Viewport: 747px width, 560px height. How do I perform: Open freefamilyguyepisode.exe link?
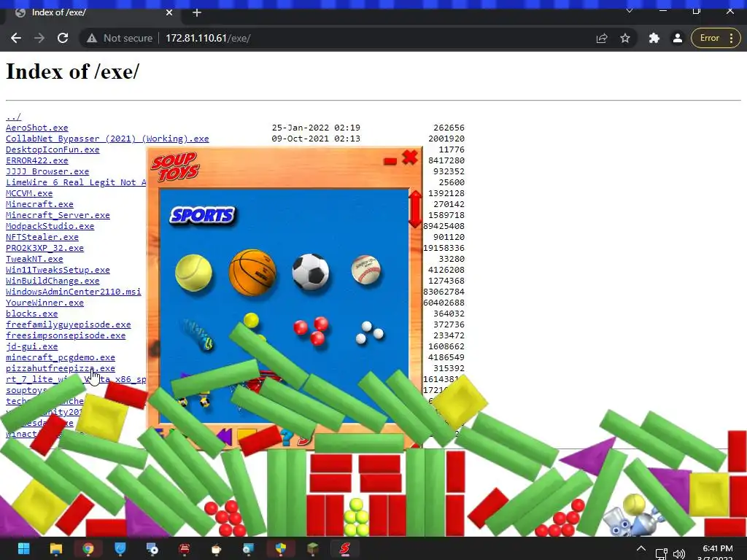(x=69, y=324)
